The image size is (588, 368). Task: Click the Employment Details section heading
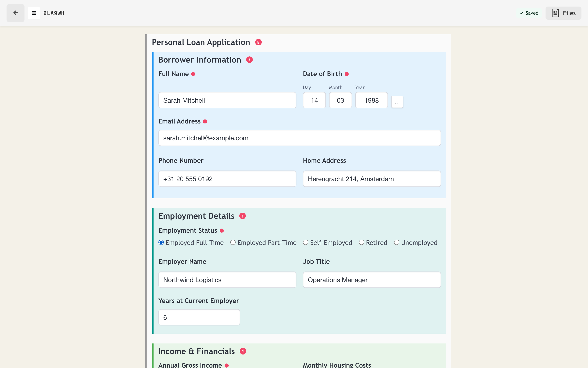[196, 216]
